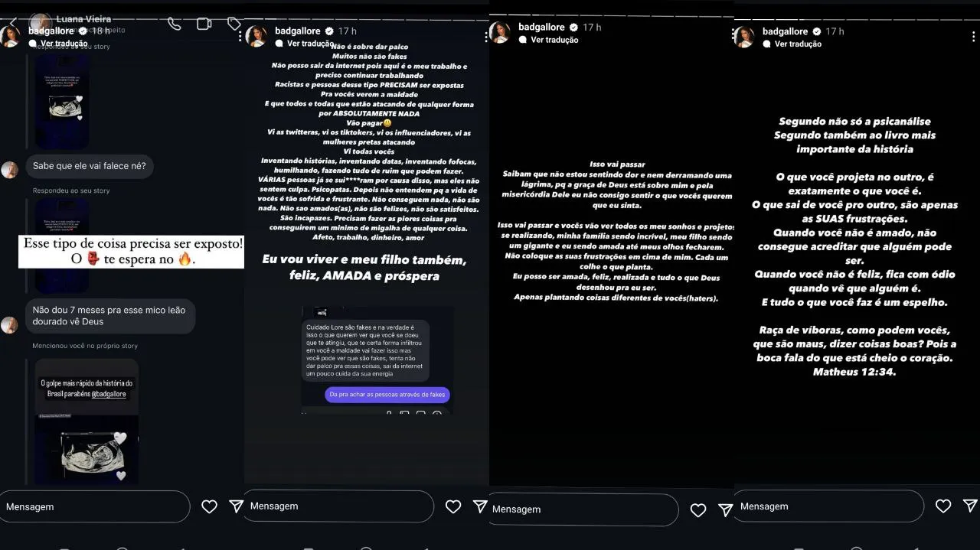Tap the phone call icon beside Luana Vieira
The height and width of the screenshot is (550, 980).
[175, 24]
